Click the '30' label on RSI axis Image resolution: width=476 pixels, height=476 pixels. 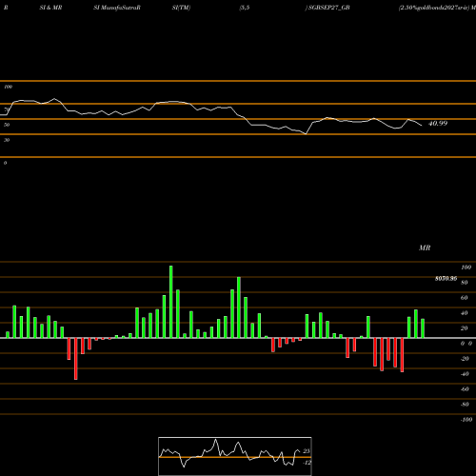pyautogui.click(x=7, y=140)
